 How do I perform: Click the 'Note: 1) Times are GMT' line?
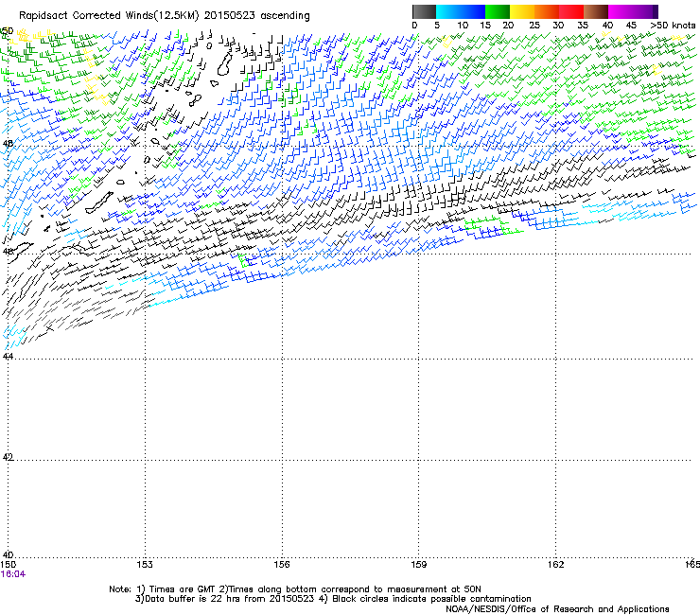tap(295, 589)
